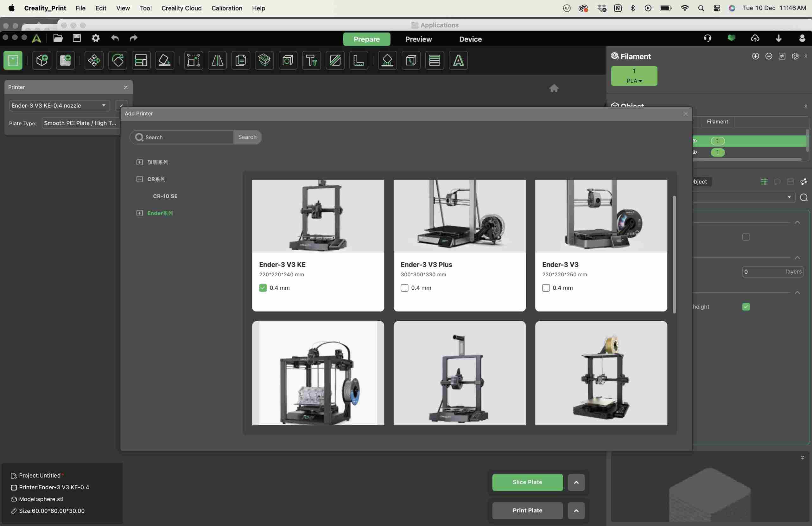Open the File menu

pyautogui.click(x=80, y=8)
